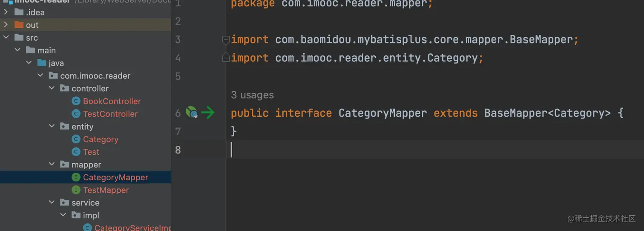The width and height of the screenshot is (644, 231).
Task: Open the Test entity file
Action: (x=91, y=152)
